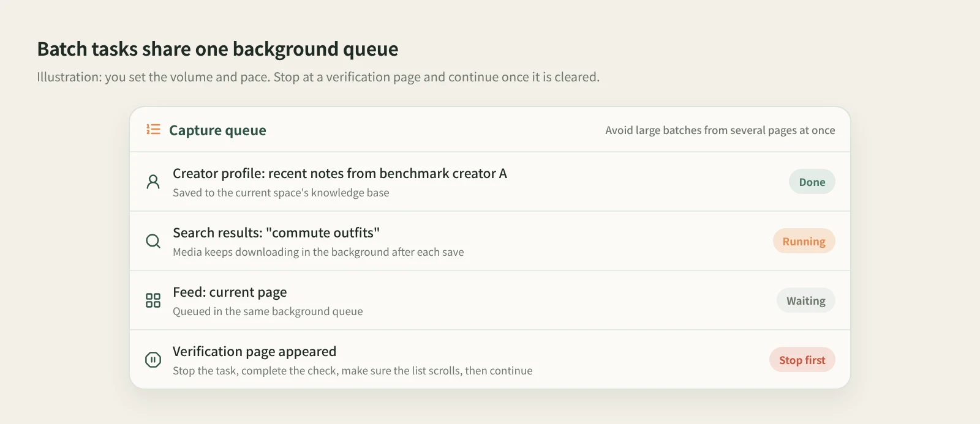The image size is (980, 424).
Task: Open the Search results "commute outfits" row
Action: [490, 241]
